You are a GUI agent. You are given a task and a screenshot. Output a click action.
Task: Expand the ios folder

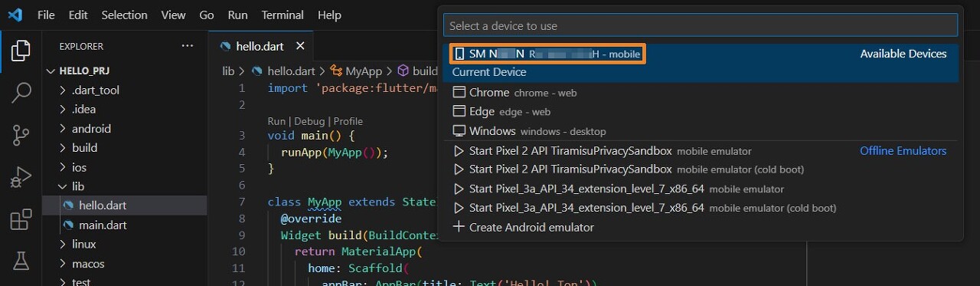click(124, 167)
